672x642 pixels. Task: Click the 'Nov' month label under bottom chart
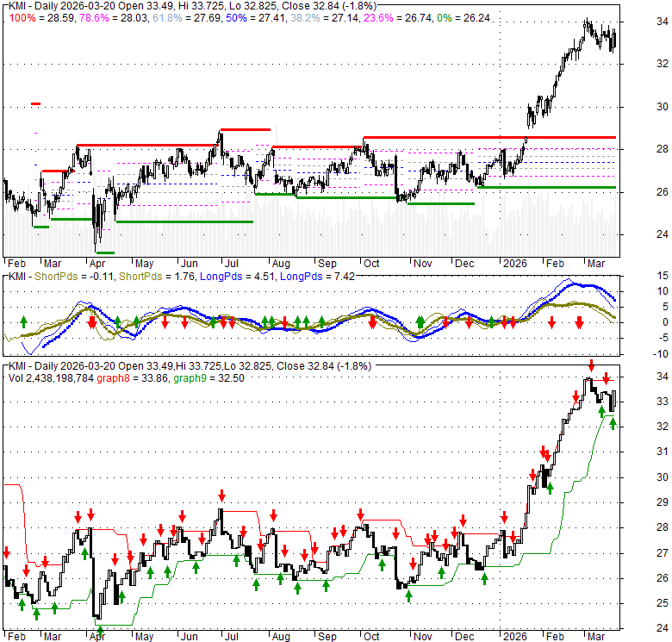click(x=422, y=637)
